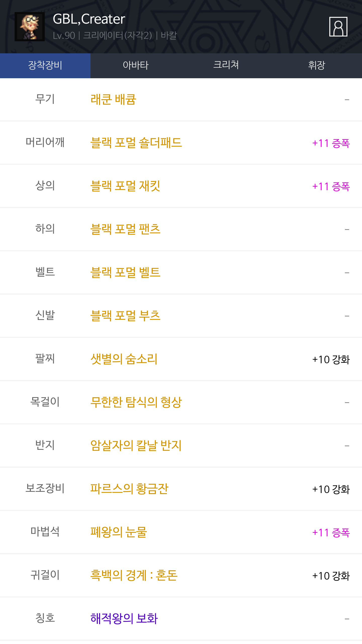Open the GBL,Creater character avatar thumbnail
The image size is (362, 644).
click(x=30, y=27)
